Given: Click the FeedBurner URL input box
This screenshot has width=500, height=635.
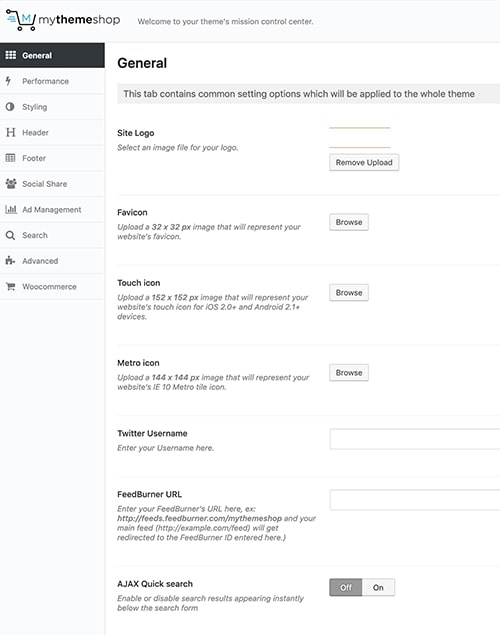Looking at the screenshot, I should point(415,500).
